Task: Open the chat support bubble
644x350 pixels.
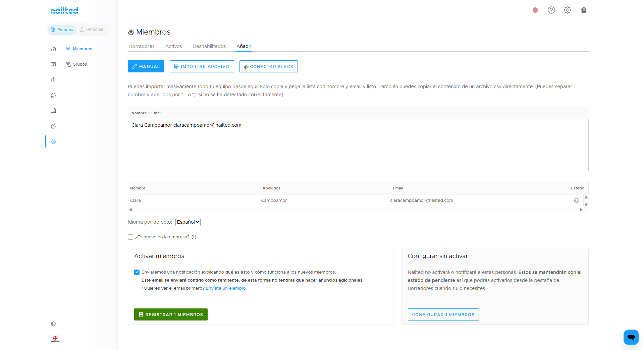Action: coord(631,337)
